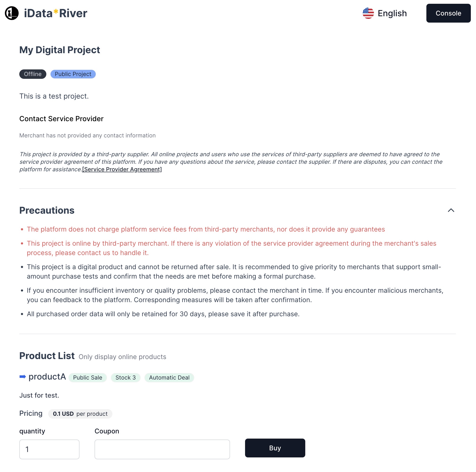476x472 pixels.
Task: Collapse the Precautions section
Action: pos(451,210)
